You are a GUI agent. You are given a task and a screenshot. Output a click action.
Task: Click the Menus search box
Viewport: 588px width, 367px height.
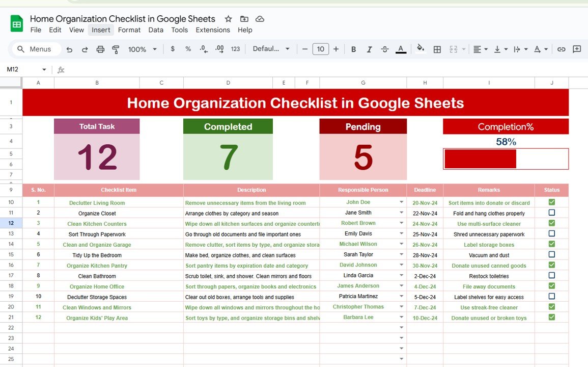click(x=37, y=49)
